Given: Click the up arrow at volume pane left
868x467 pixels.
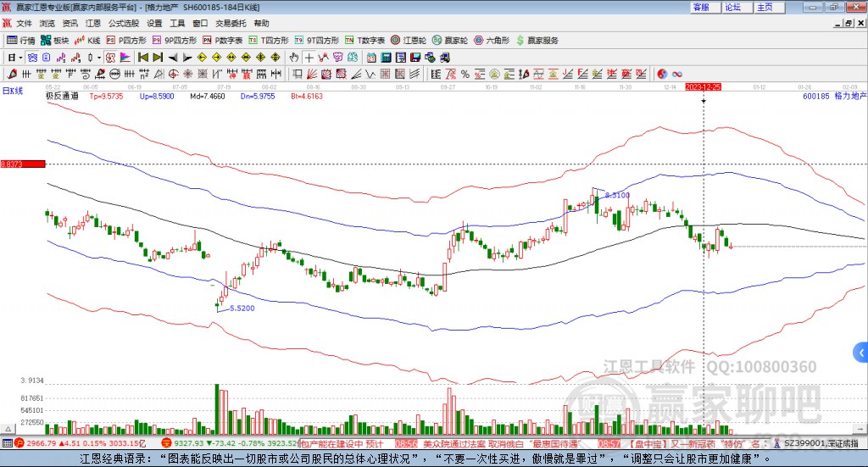Looking at the screenshot, I should 8,429.
